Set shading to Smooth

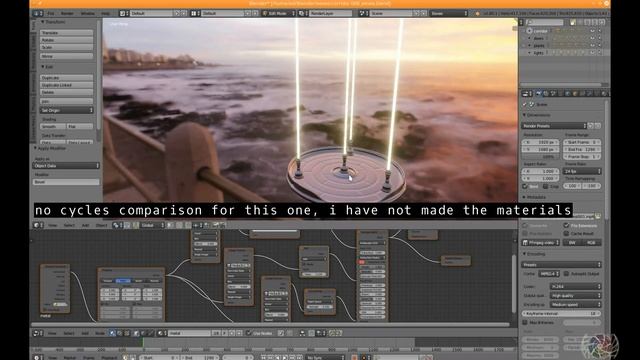pyautogui.click(x=53, y=127)
